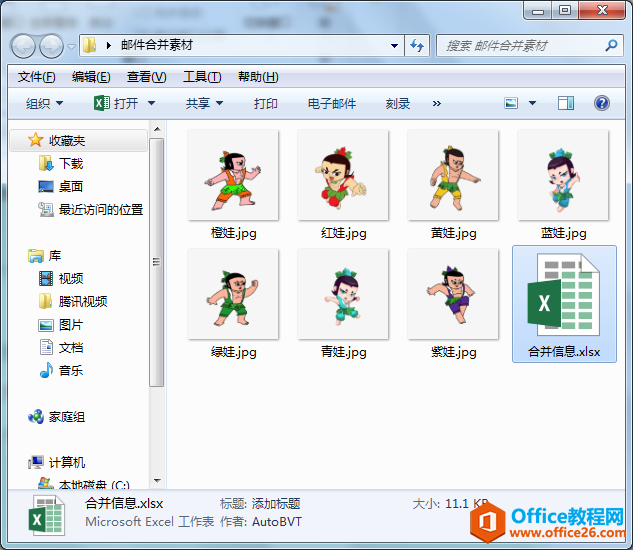The image size is (633, 550).
Task: Toggle the preview pane icon
Action: [566, 103]
